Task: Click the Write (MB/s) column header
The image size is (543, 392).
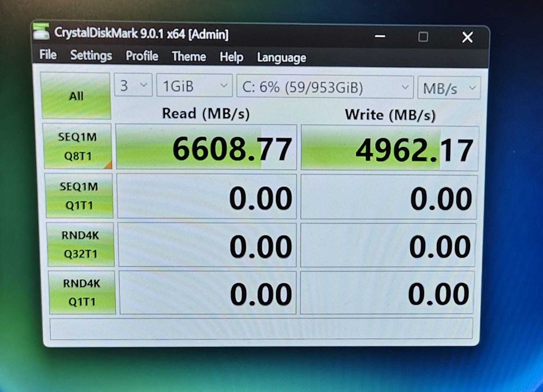Action: [x=390, y=114]
